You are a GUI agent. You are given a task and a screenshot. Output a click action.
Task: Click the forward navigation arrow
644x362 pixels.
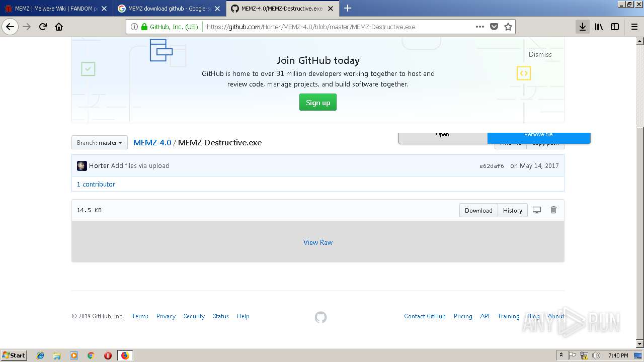coord(27,27)
